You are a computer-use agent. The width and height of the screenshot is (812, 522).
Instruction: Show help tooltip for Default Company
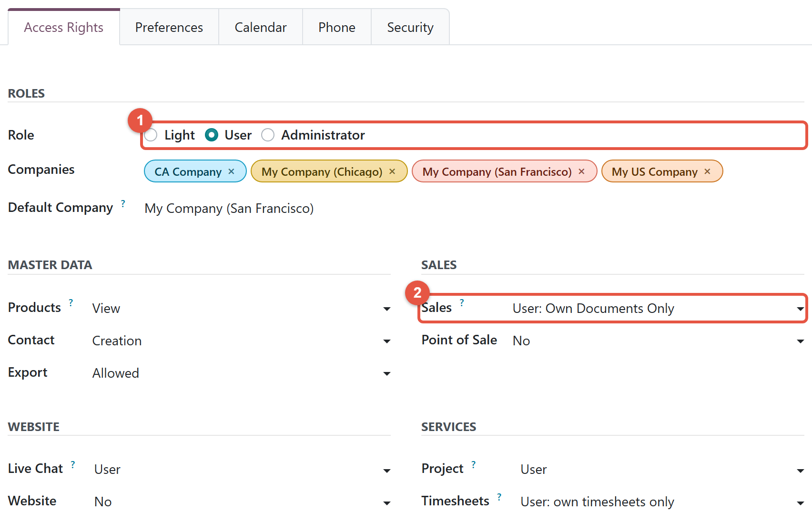[x=123, y=204]
